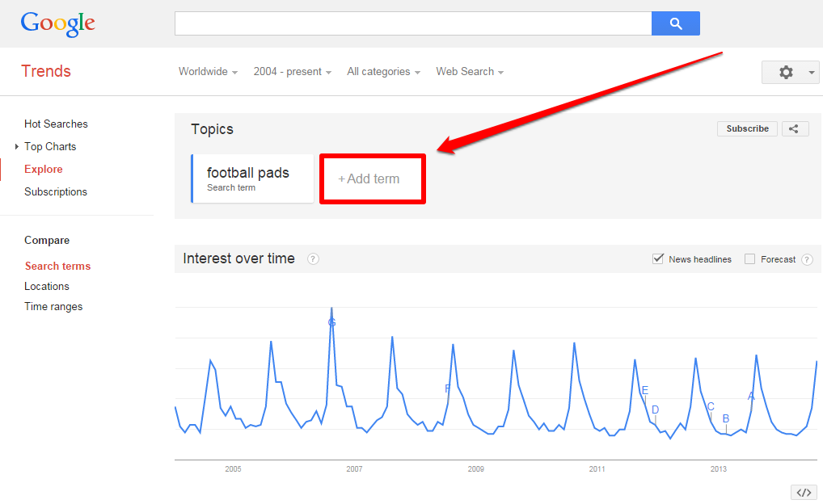This screenshot has width=823, height=504.
Task: Open the embed code icon below chart
Action: (804, 493)
